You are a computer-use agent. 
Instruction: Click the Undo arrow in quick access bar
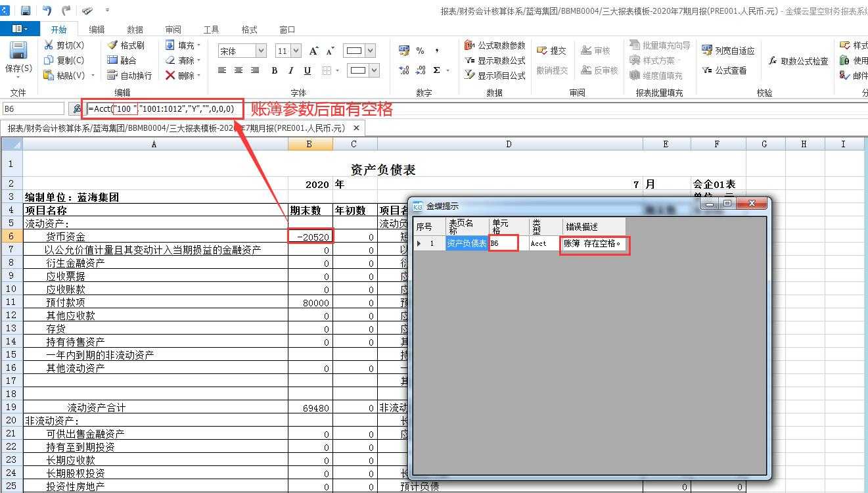47,11
